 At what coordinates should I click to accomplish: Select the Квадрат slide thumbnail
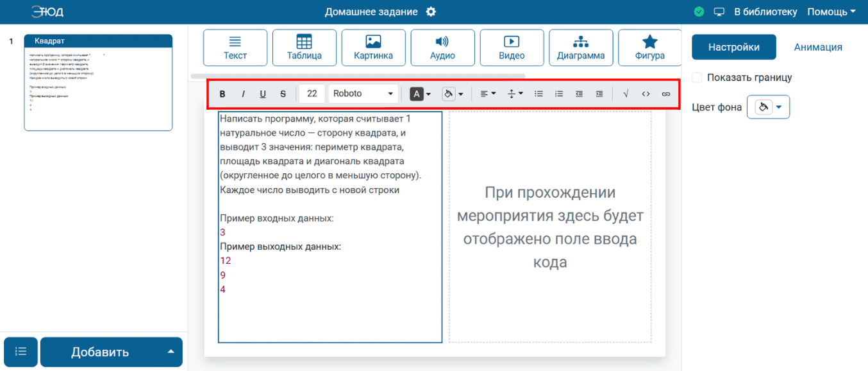[x=98, y=82]
